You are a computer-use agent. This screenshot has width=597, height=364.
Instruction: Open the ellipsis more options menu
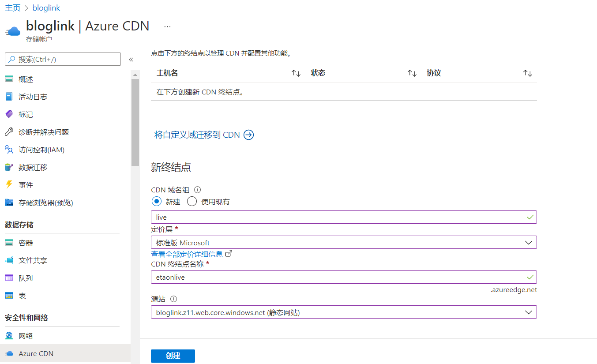click(167, 26)
